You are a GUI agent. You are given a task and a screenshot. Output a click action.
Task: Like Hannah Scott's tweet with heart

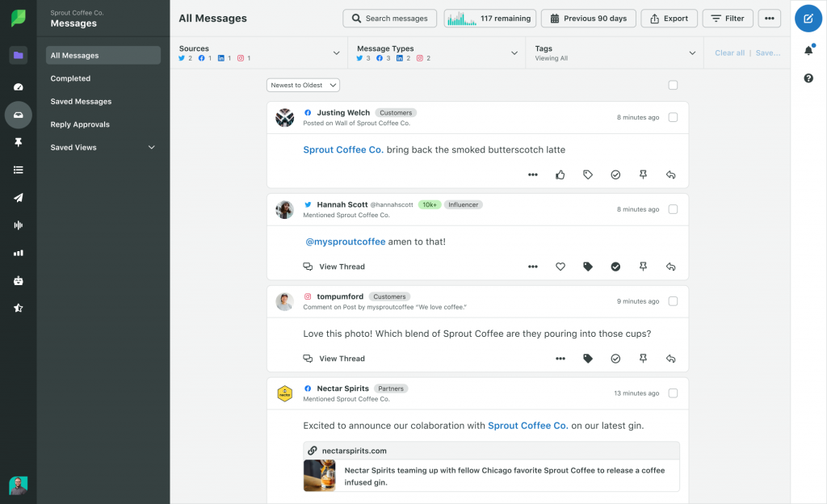click(x=560, y=267)
